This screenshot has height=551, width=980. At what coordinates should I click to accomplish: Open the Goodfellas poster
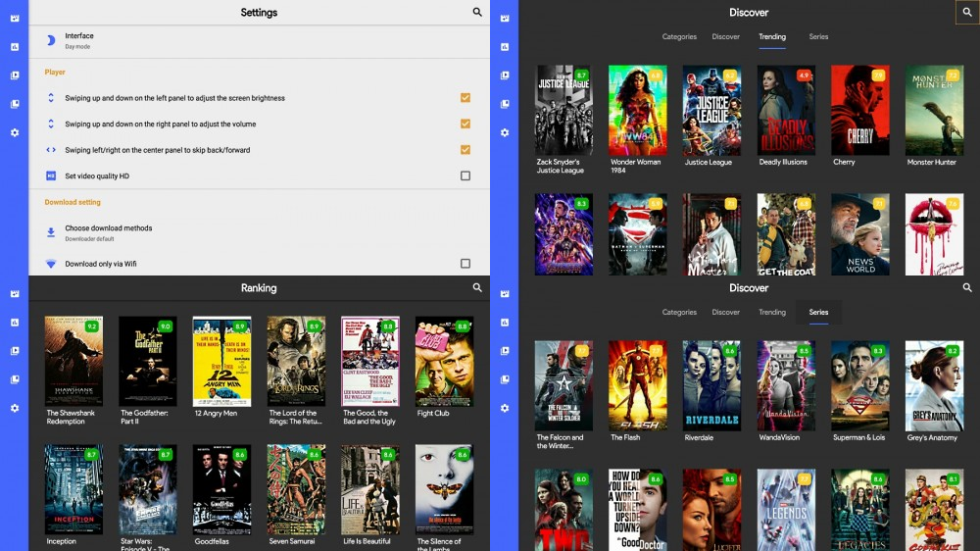[x=221, y=489]
